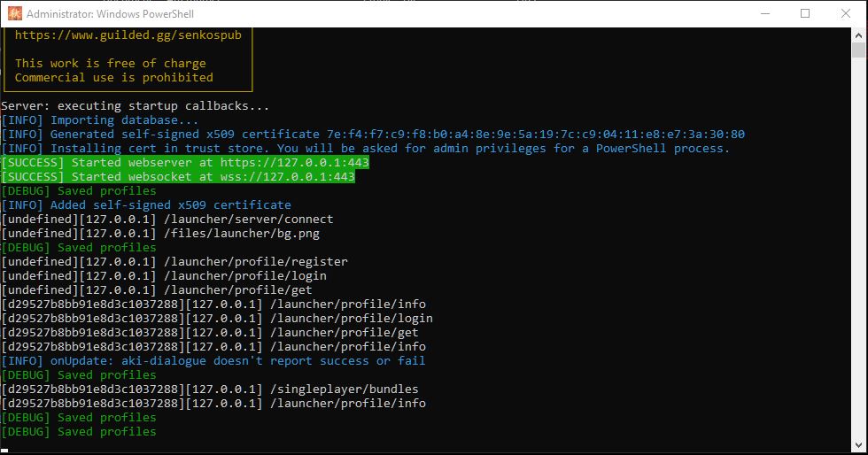
Task: Click the PowerShell window icon in title bar
Action: point(15,14)
